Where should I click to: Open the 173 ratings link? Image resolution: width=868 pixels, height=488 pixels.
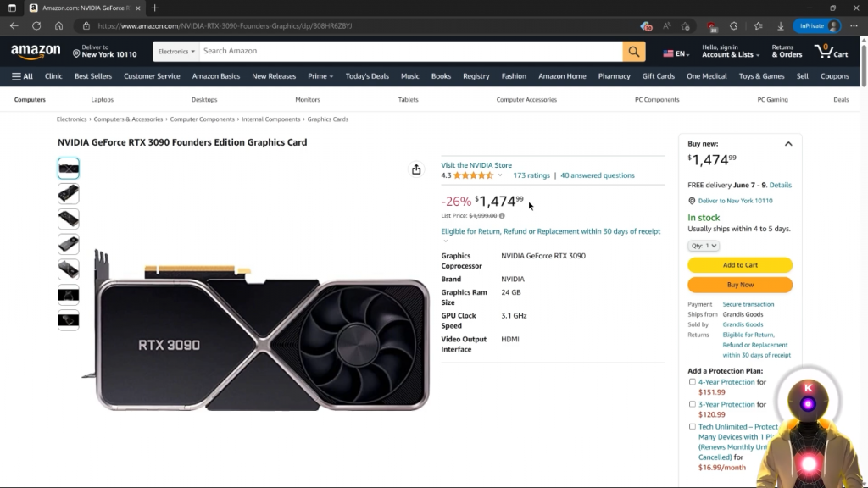(531, 175)
